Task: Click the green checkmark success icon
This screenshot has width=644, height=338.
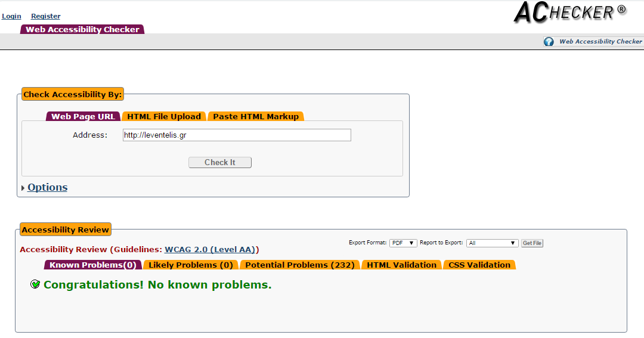Action: tap(35, 284)
